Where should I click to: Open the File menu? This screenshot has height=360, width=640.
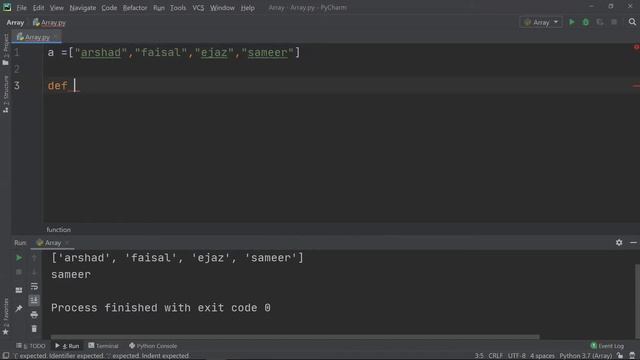[x=21, y=8]
